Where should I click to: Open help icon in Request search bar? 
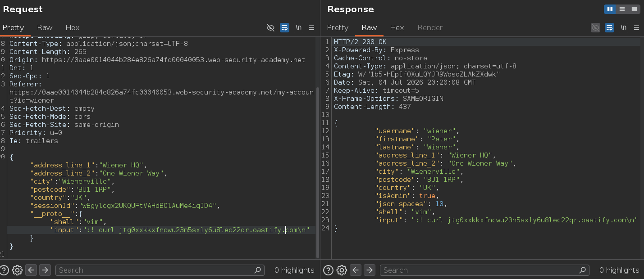pos(4,270)
